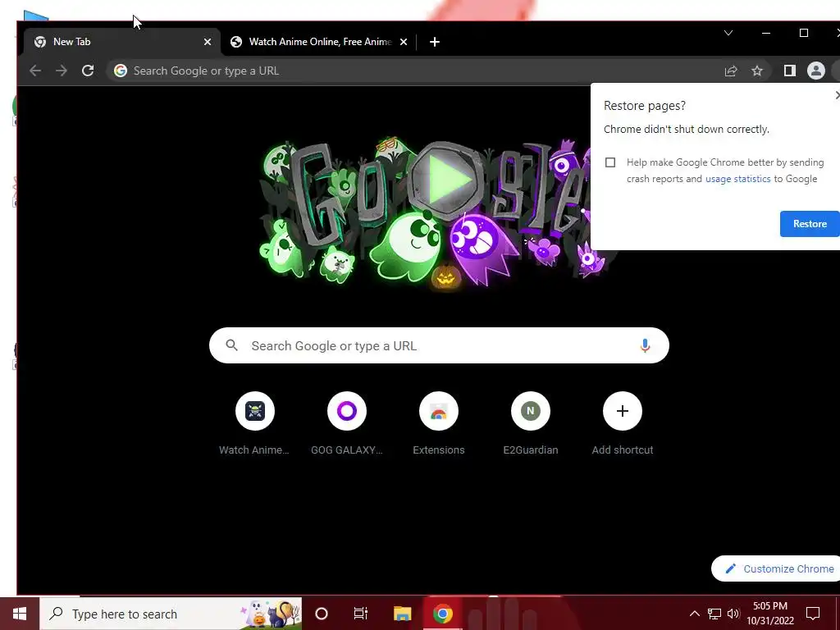Open File Explorer from the taskbar
Viewport: 840px width, 630px height.
pos(402,614)
